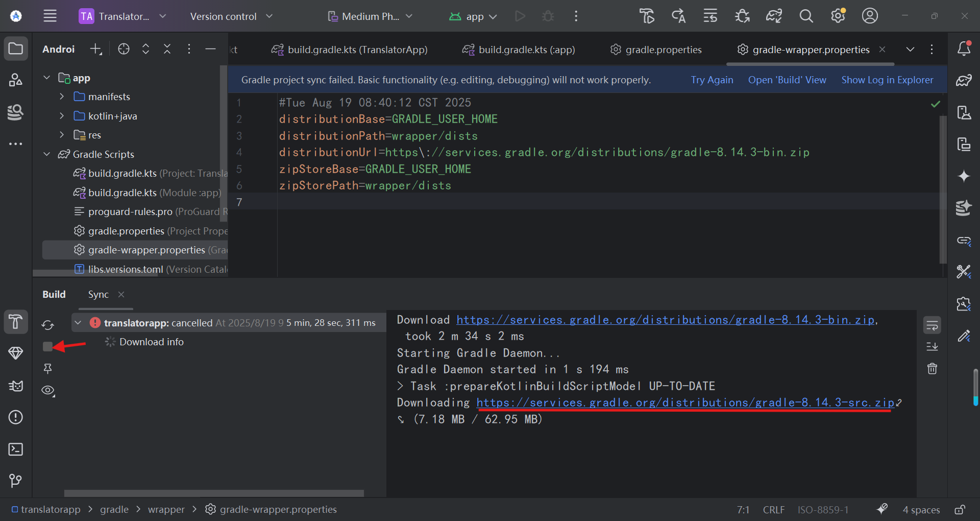Open the Terminal tool window icon
Viewport: 980px width, 521px height.
16,449
